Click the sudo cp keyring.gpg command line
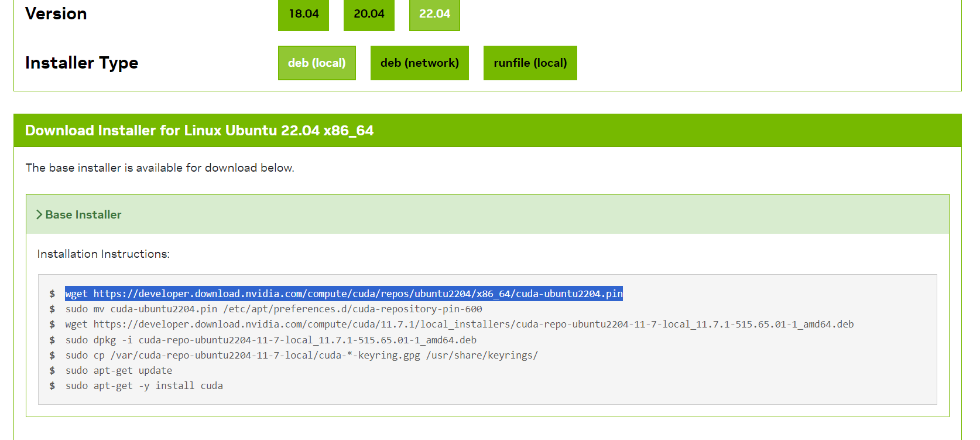This screenshot has height=440, width=980. [301, 355]
